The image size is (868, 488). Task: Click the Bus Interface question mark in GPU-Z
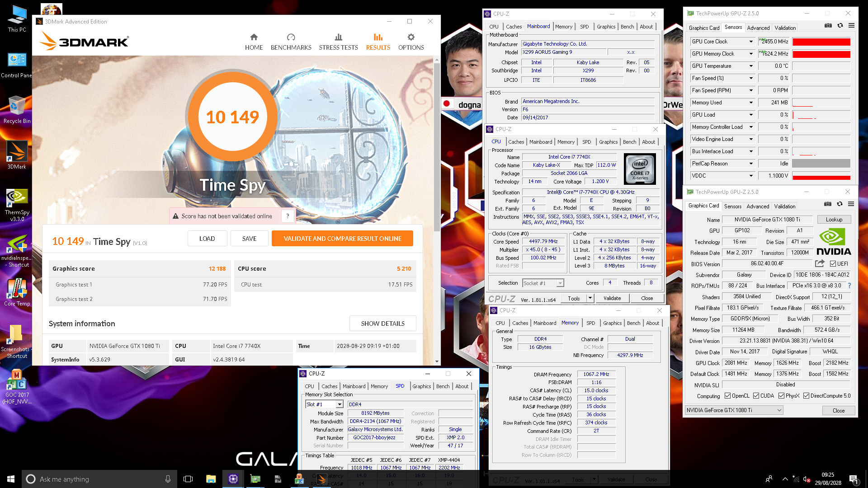tap(849, 286)
